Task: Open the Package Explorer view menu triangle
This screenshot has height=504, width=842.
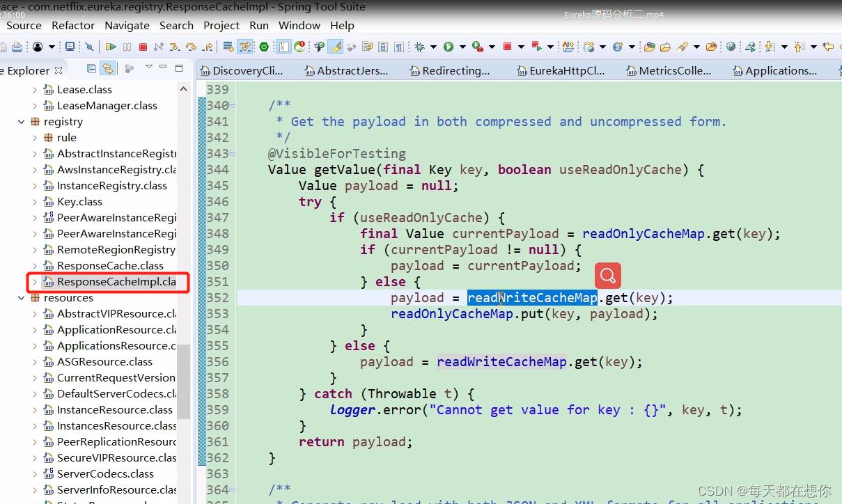Action: click(148, 68)
